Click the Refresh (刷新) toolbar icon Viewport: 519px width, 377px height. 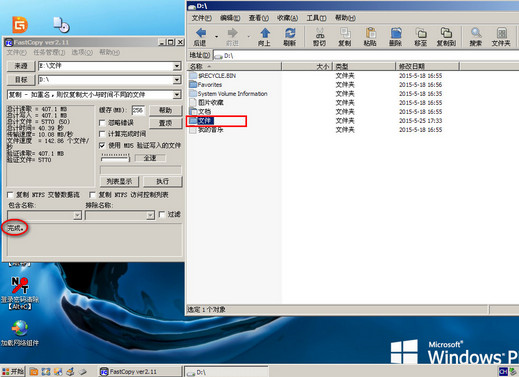290,33
